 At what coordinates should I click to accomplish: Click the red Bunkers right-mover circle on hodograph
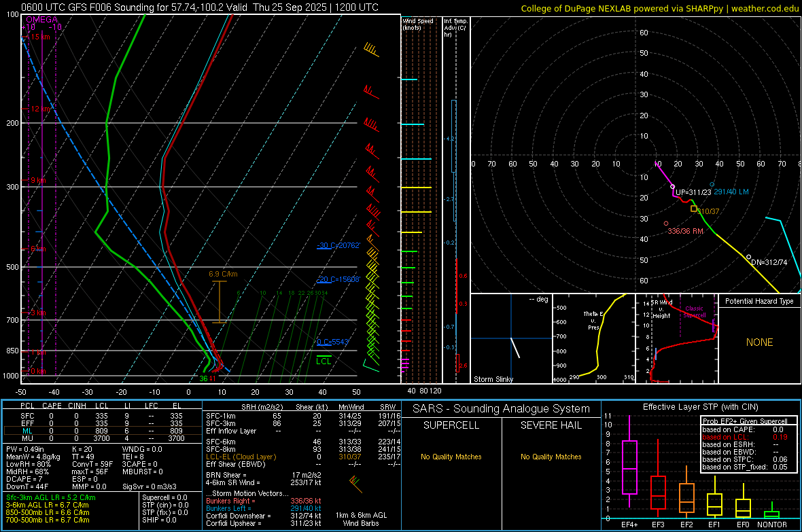click(x=666, y=224)
